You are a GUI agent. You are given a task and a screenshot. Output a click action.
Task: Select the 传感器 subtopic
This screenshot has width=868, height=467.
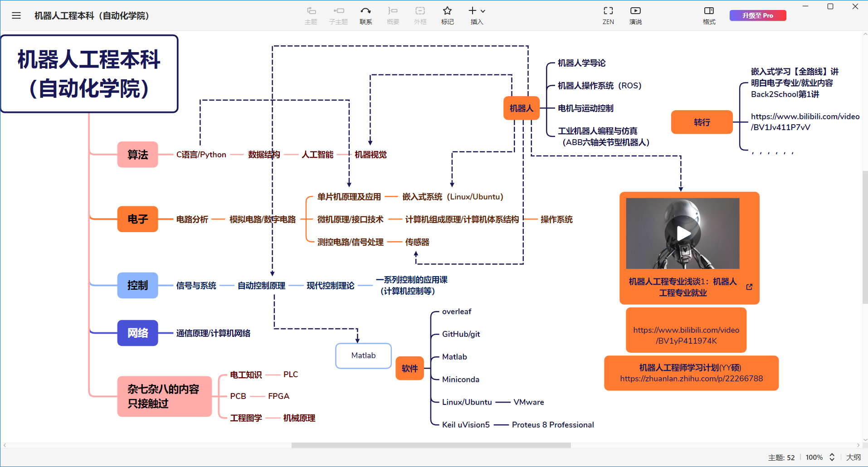click(417, 242)
